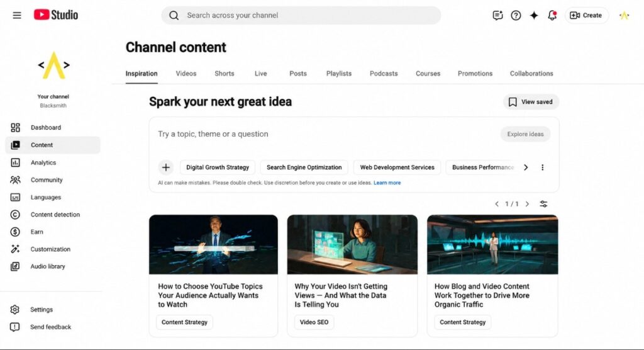Open the three-dot options menu for topics
This screenshot has height=350, width=644.
543,167
